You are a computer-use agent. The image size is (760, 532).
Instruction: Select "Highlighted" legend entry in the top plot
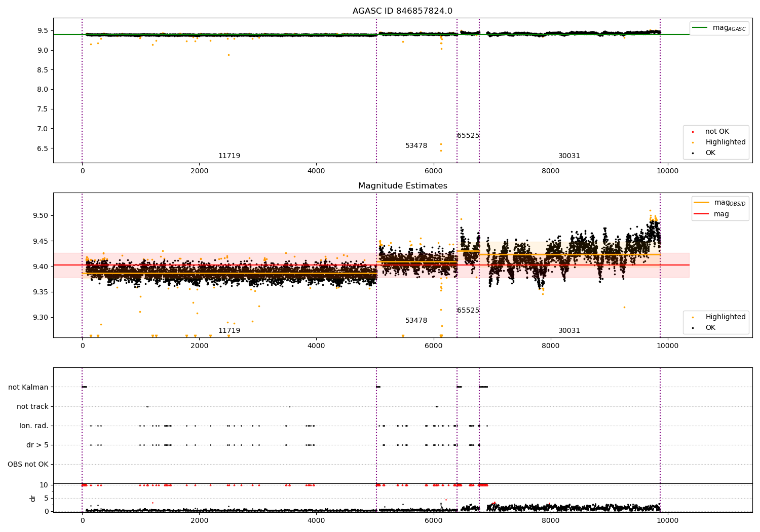click(x=726, y=142)
